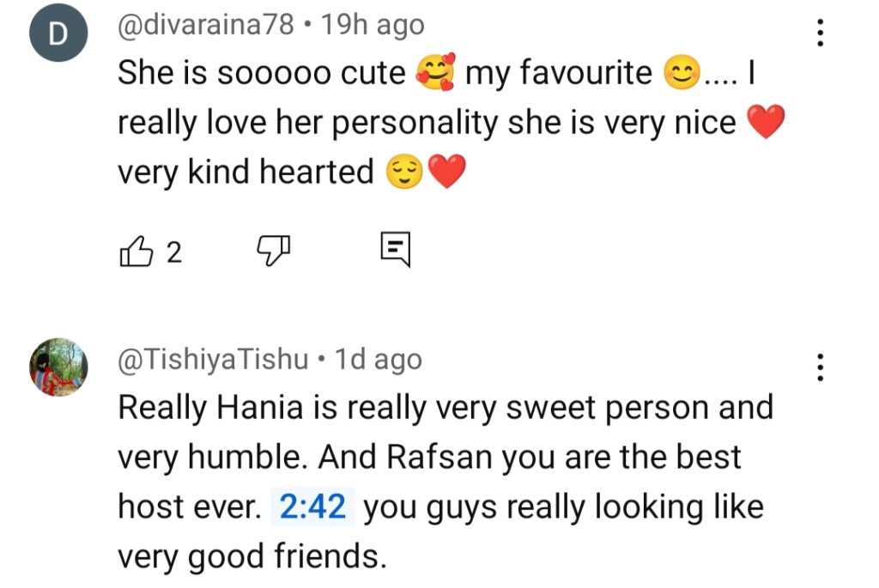Viewport: 879px width, 588px height.
Task: Like the comment by divaraina78
Action: [x=136, y=251]
